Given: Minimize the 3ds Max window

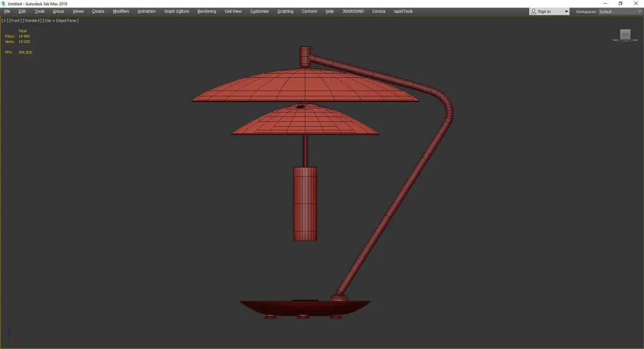Looking at the screenshot, I should [606, 3].
